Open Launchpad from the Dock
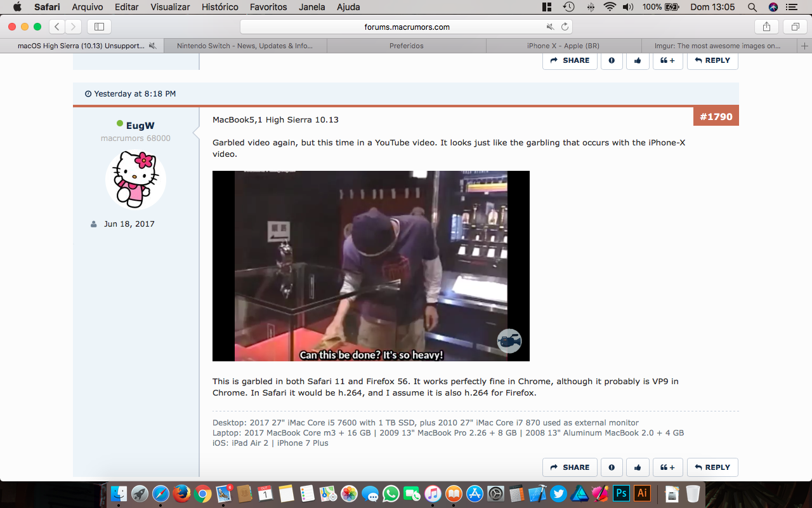812x508 pixels. (140, 493)
